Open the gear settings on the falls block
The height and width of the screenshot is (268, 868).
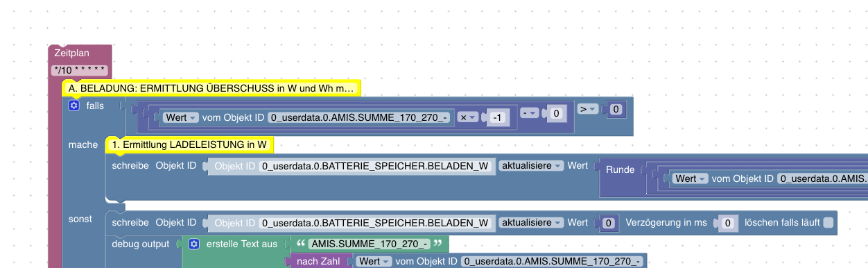pos(74,106)
